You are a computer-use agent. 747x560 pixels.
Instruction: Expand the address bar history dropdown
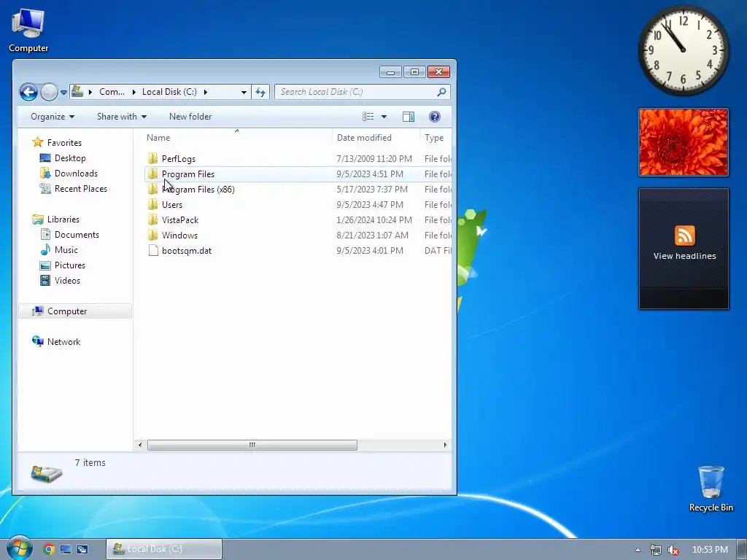pyautogui.click(x=244, y=92)
